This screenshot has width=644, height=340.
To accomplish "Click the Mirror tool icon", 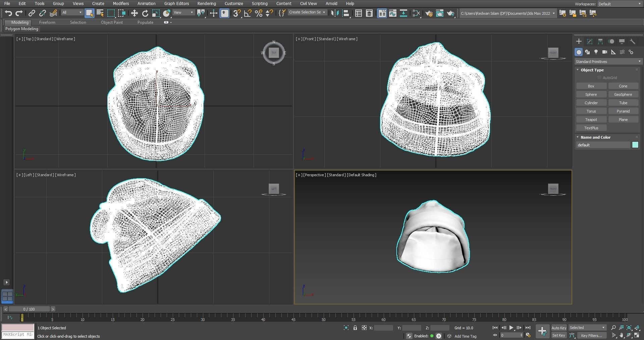I will pyautogui.click(x=334, y=13).
